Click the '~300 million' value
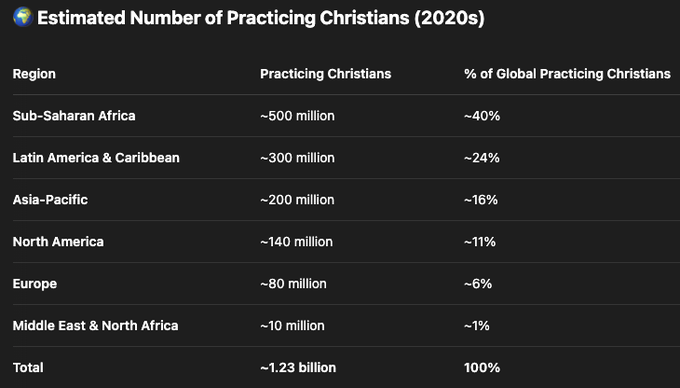The image size is (680, 388). tap(298, 158)
